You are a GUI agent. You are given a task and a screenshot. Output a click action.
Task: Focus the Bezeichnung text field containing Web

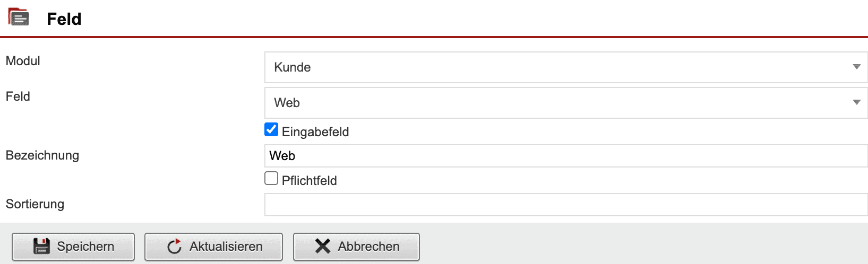click(x=566, y=156)
